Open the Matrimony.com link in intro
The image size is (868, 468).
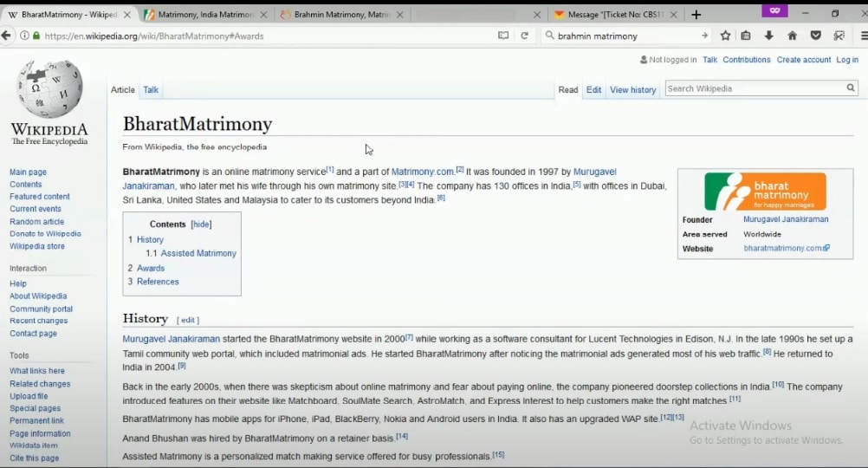point(423,172)
